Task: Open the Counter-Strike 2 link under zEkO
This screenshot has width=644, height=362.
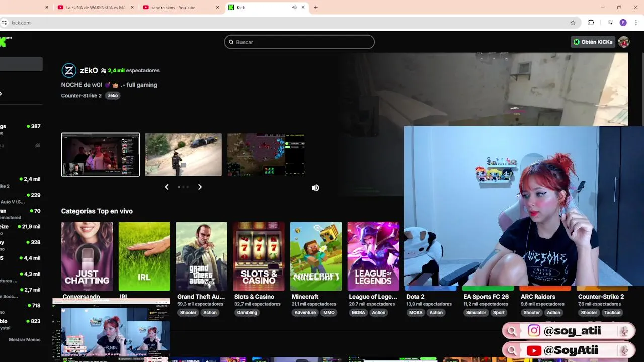Action: 81,96
